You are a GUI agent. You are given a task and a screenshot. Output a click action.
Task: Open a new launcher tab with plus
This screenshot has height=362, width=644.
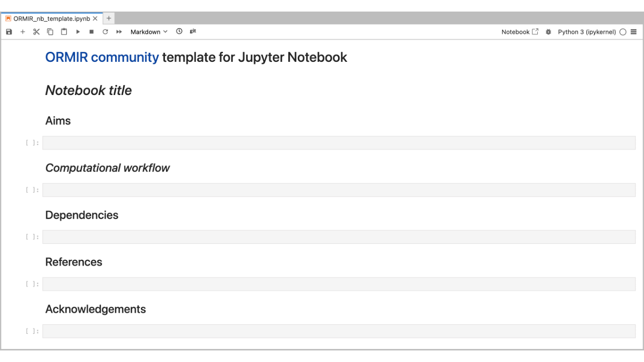[109, 18]
